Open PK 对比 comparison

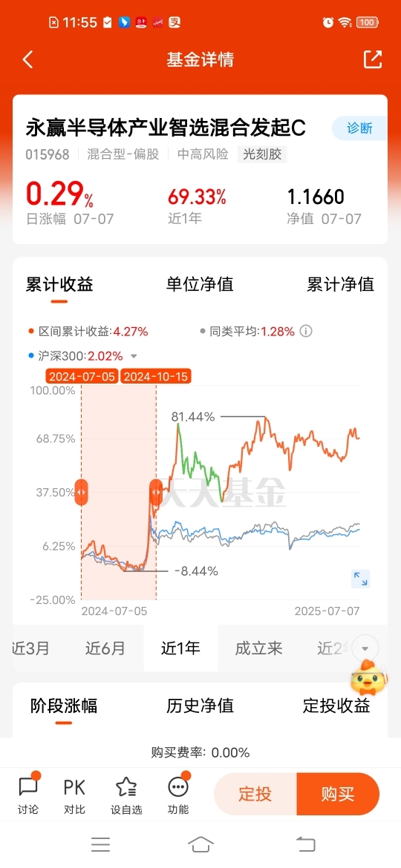point(74,795)
